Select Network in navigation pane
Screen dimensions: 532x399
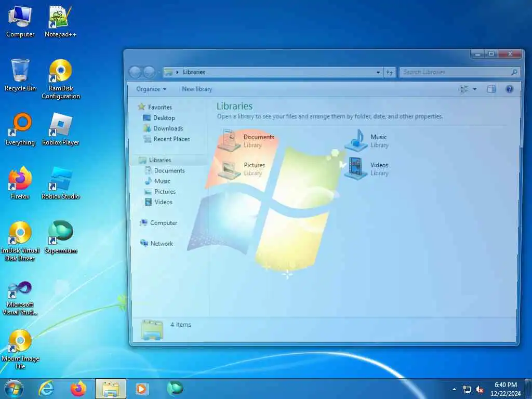[x=157, y=244]
